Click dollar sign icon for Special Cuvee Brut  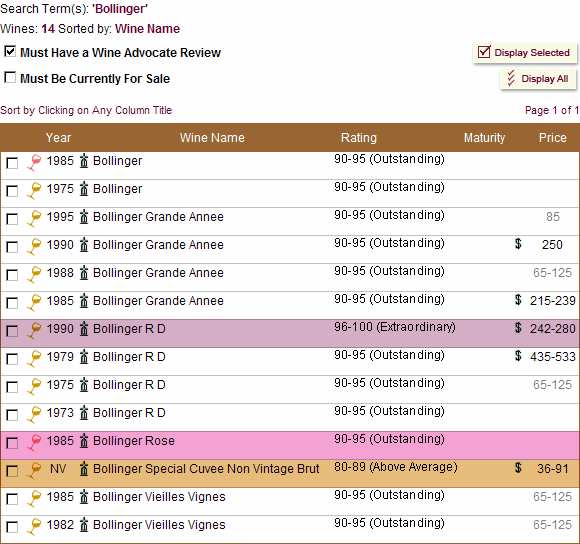point(518,468)
